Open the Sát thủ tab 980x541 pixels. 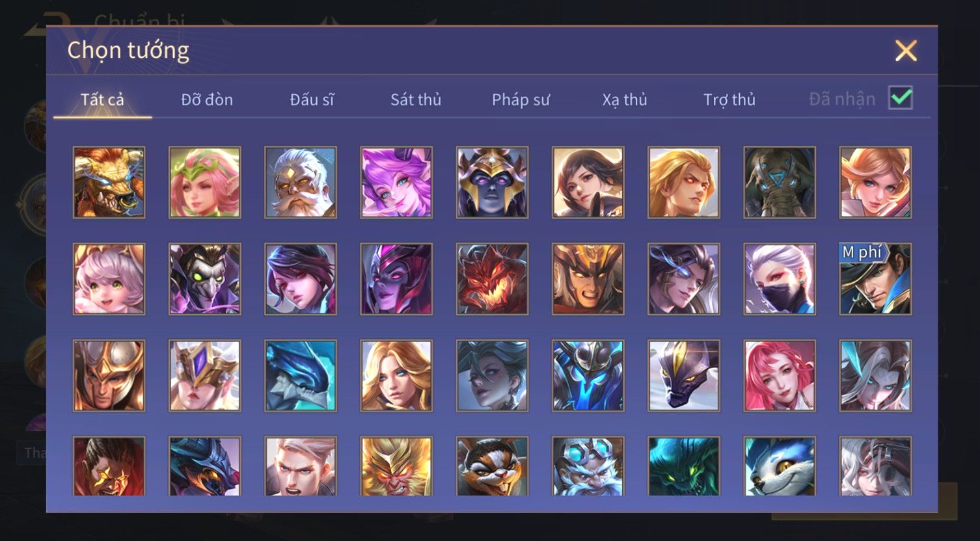[x=416, y=99]
